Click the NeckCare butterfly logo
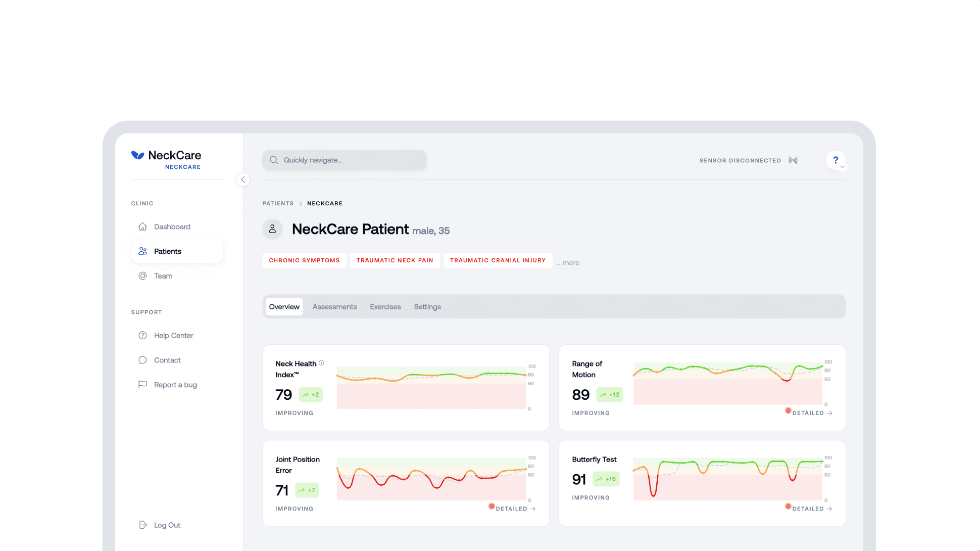 [x=137, y=155]
